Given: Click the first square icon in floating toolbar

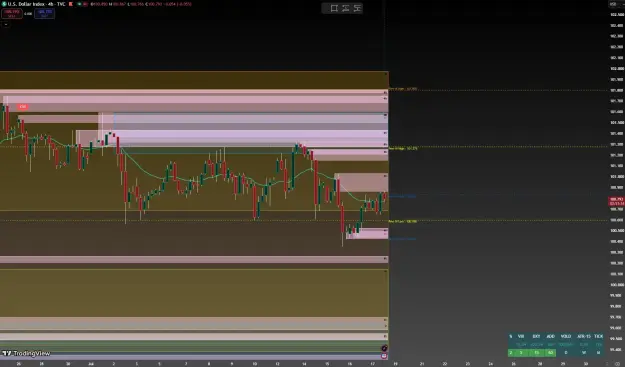Looking at the screenshot, I should click(334, 8).
